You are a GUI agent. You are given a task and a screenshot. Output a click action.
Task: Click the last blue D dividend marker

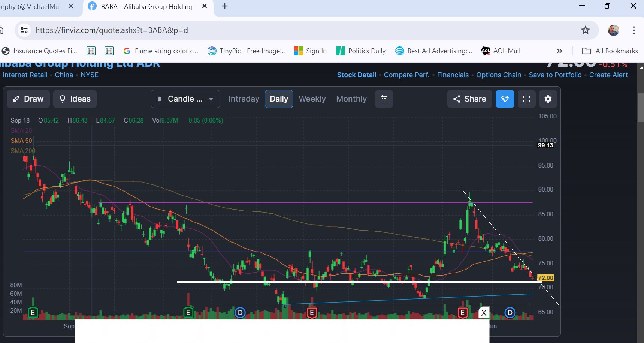point(510,312)
